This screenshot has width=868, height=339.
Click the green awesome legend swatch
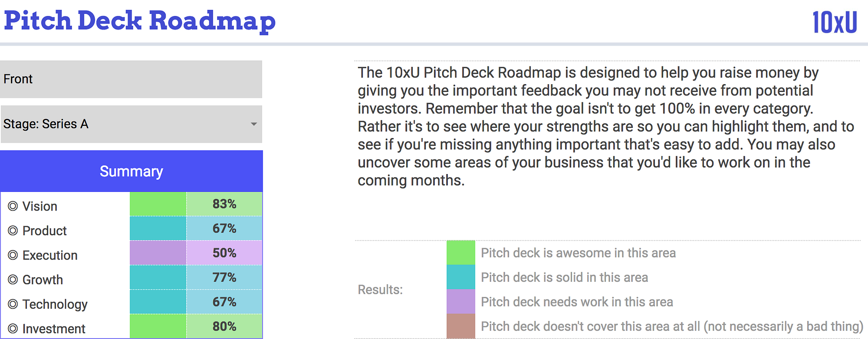click(460, 253)
